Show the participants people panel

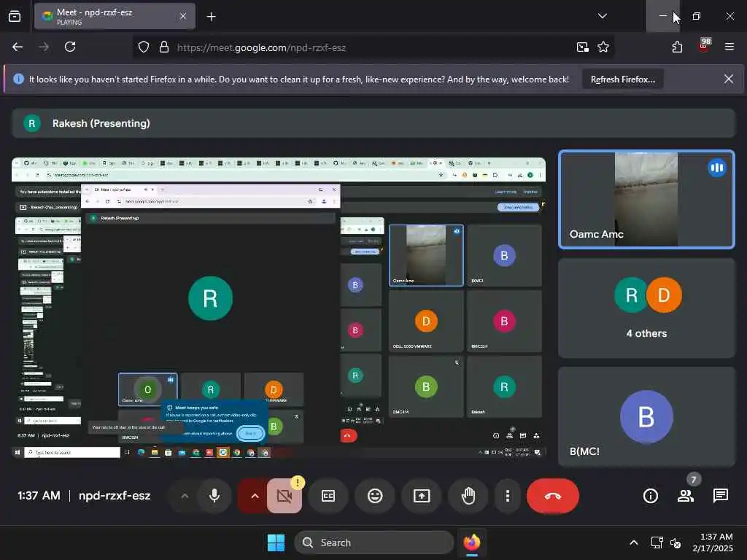[686, 496]
